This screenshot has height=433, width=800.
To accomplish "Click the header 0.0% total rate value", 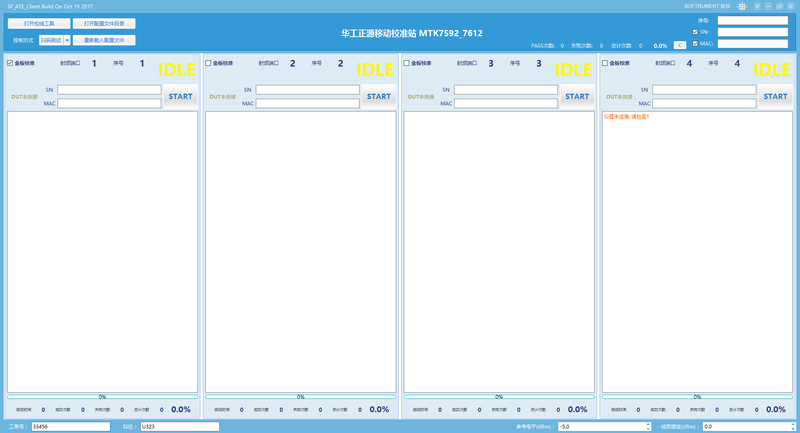I will pyautogui.click(x=660, y=46).
